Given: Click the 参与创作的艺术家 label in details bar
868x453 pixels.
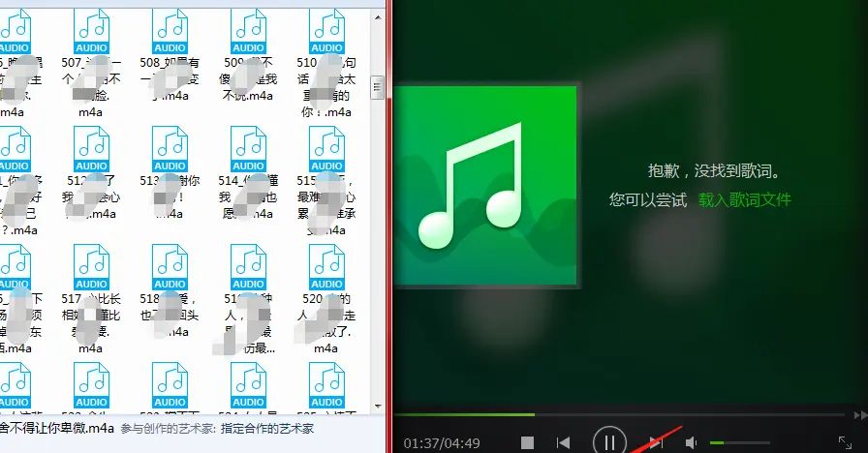Looking at the screenshot, I should 169,429.
